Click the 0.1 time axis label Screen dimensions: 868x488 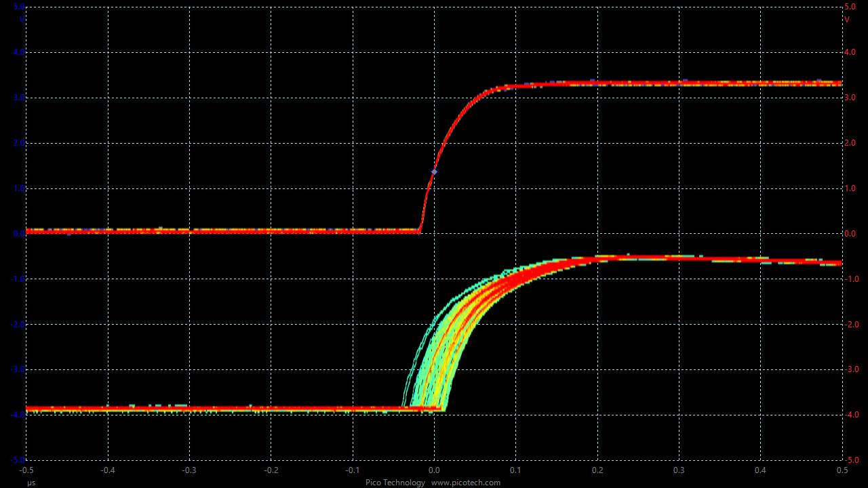pos(516,470)
